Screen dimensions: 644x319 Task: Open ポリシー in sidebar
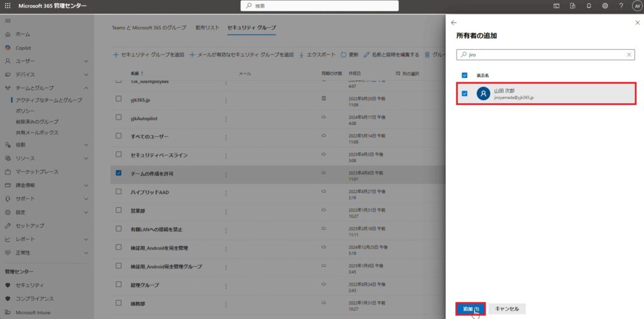[25, 111]
